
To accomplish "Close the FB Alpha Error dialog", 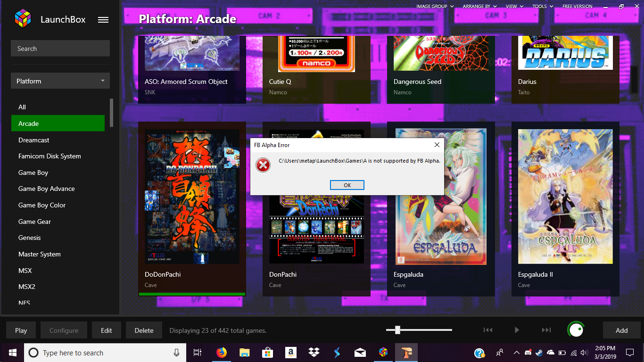I will [x=437, y=145].
